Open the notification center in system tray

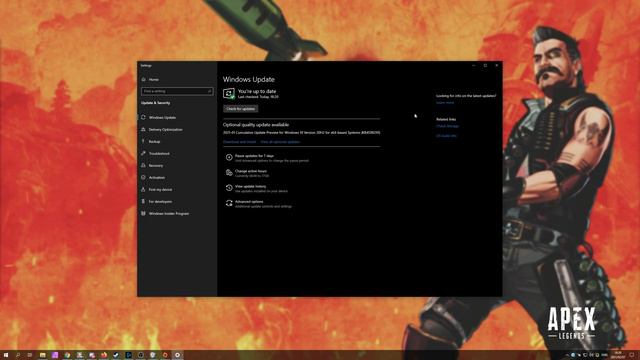coord(631,355)
